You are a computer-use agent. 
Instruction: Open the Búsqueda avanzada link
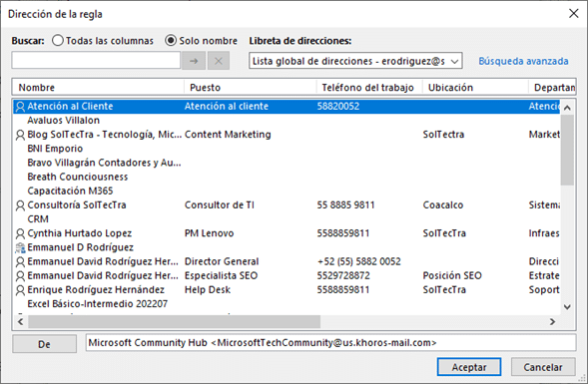523,61
